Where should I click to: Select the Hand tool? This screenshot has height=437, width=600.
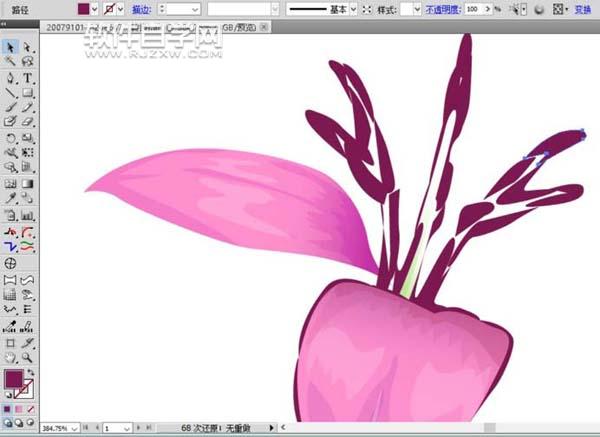coord(11,356)
